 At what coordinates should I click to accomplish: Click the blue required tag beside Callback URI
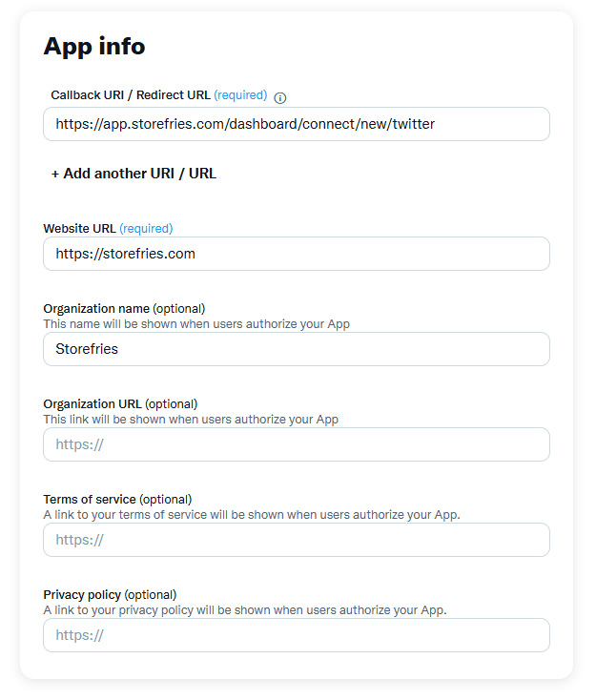pyautogui.click(x=240, y=95)
